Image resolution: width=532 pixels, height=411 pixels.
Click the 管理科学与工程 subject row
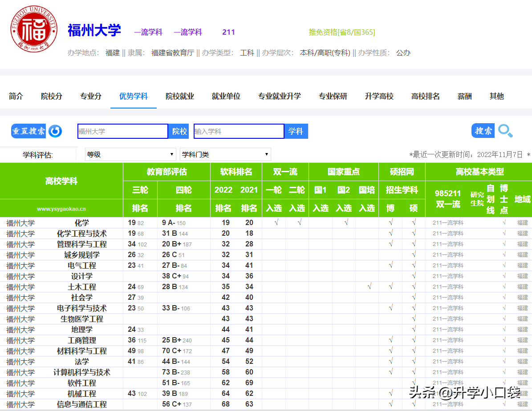[x=266, y=244]
